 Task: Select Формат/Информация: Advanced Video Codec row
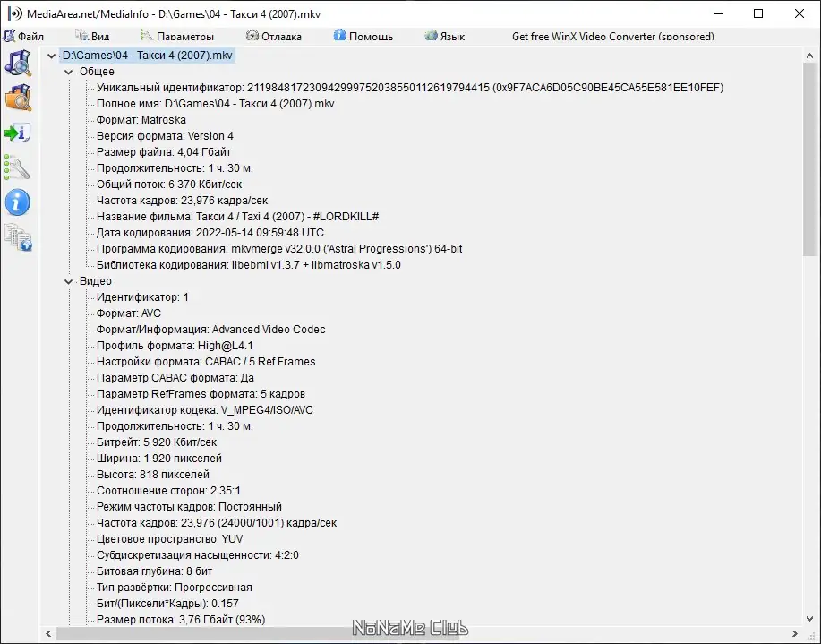pyautogui.click(x=211, y=330)
